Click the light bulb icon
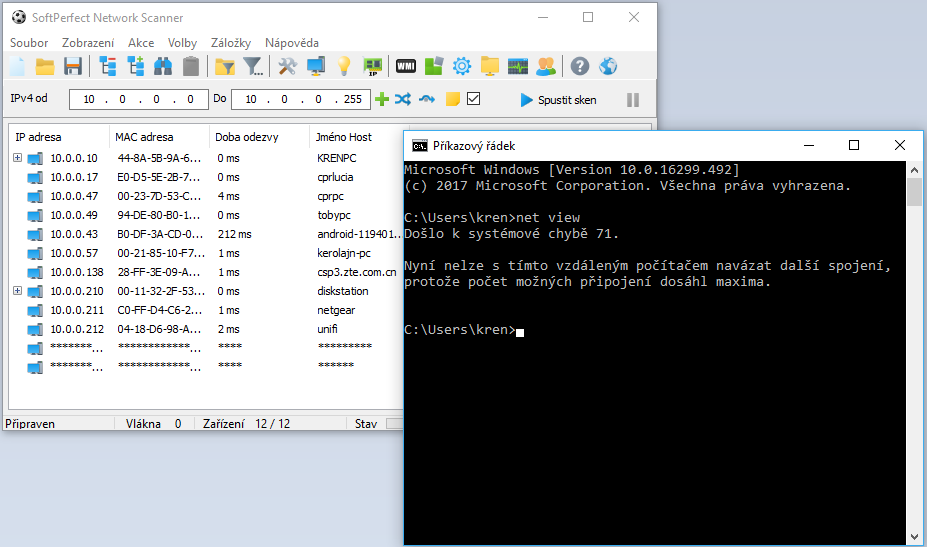The height and width of the screenshot is (547, 927). coord(344,66)
